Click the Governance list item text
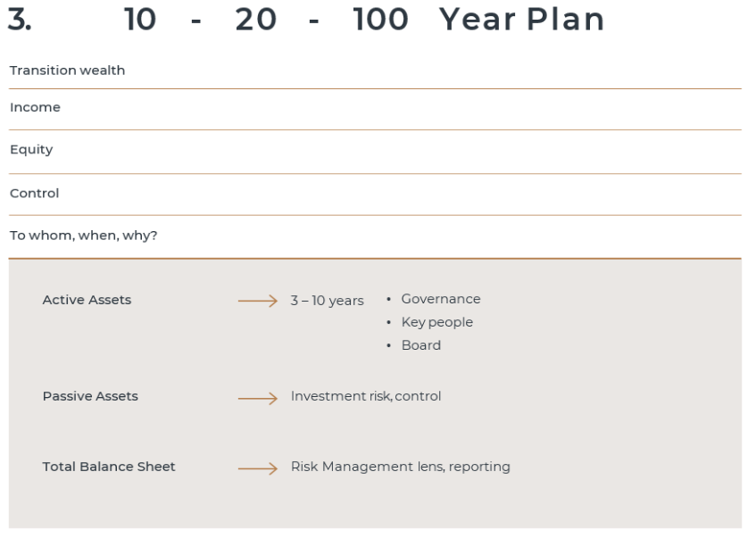Image resolution: width=756 pixels, height=538 pixels. click(x=441, y=299)
